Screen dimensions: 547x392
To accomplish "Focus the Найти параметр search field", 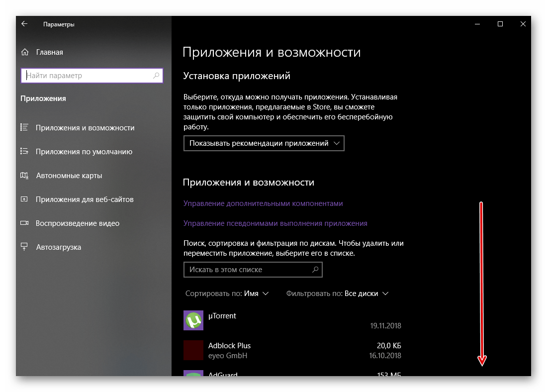I will [x=87, y=76].
